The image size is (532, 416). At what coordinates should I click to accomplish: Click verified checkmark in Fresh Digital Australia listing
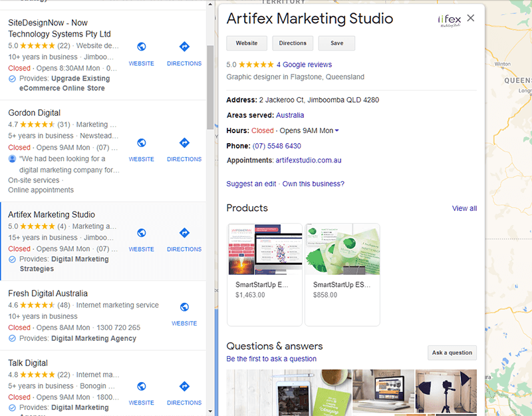pos(12,338)
